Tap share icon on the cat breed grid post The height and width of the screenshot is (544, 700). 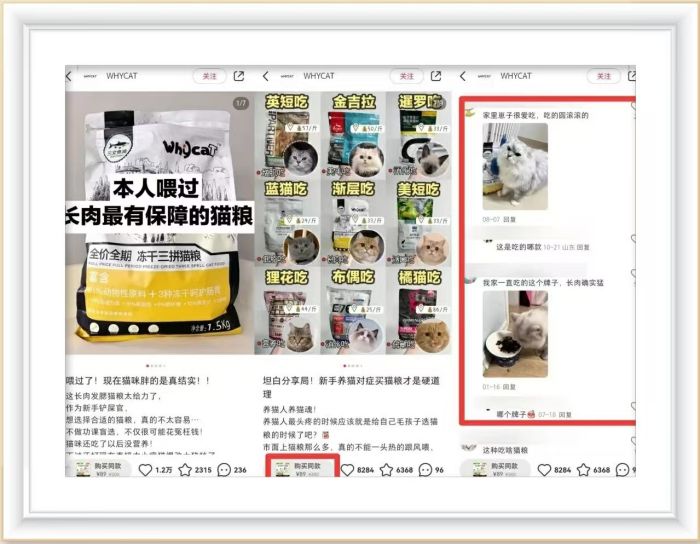pyautogui.click(x=436, y=76)
